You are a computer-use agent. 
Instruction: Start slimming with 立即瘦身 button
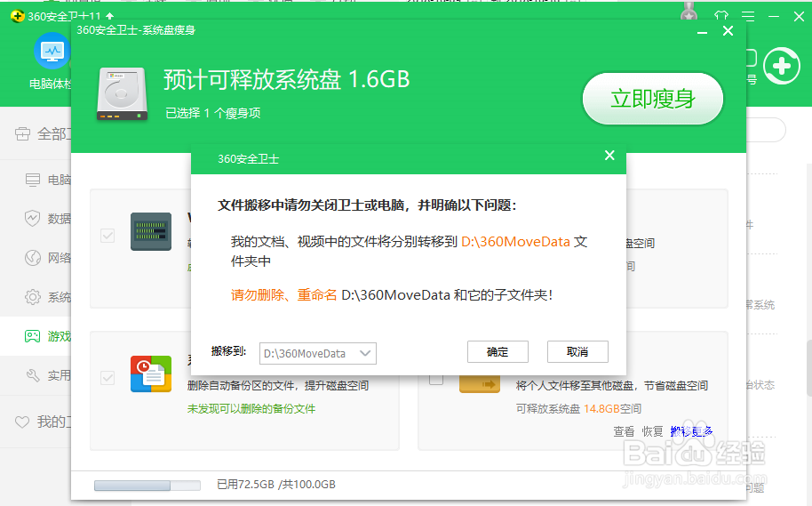tap(652, 99)
